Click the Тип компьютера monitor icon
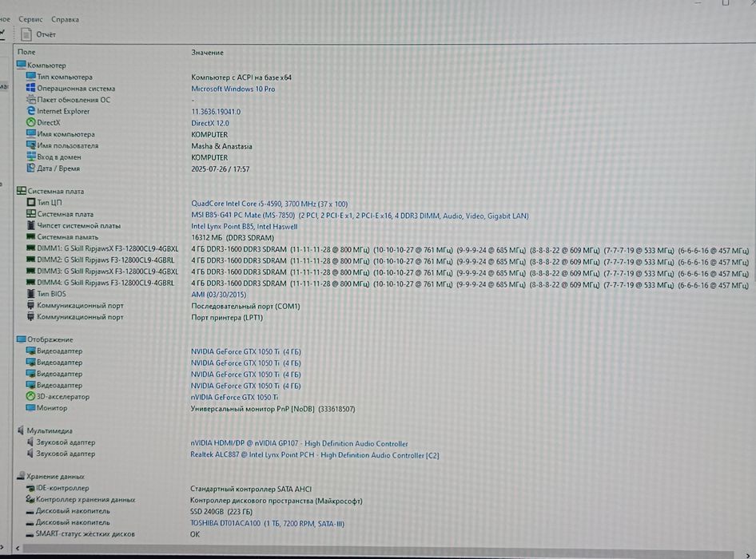 (31, 76)
